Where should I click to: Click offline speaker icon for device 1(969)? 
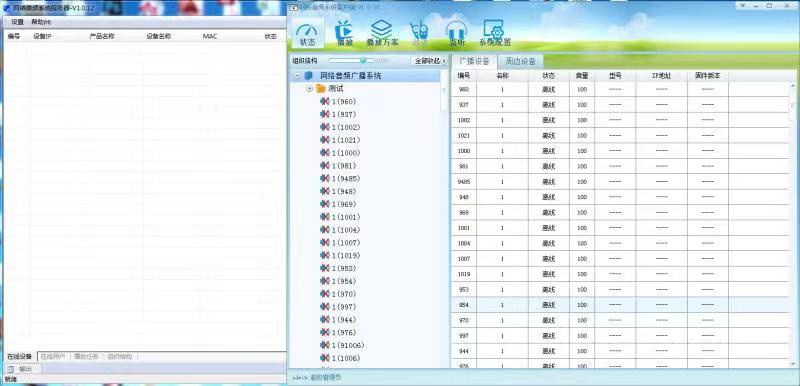pyautogui.click(x=324, y=204)
